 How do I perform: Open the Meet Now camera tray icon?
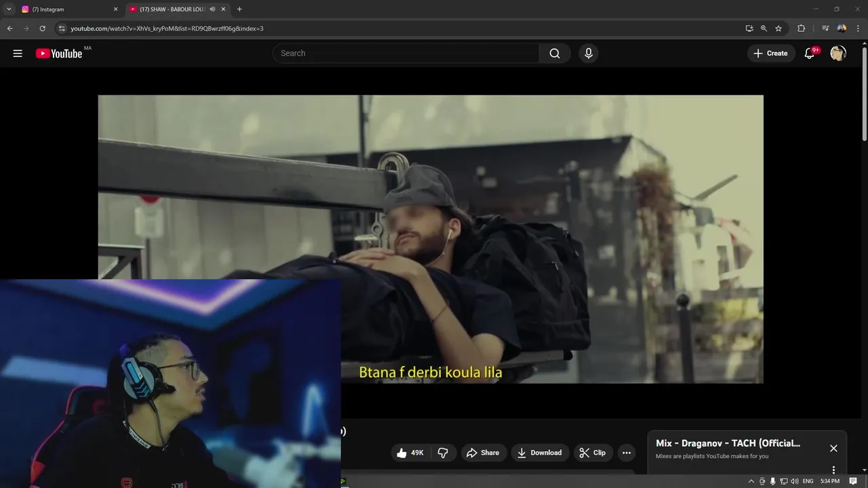(x=762, y=481)
